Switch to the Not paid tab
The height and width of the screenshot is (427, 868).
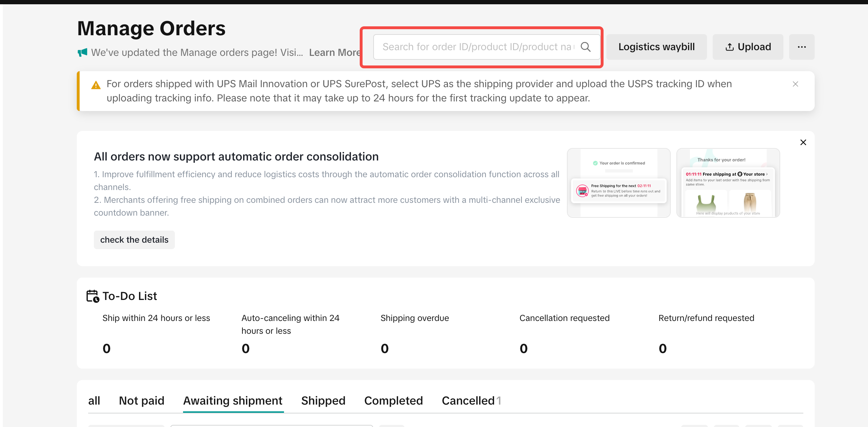141,401
